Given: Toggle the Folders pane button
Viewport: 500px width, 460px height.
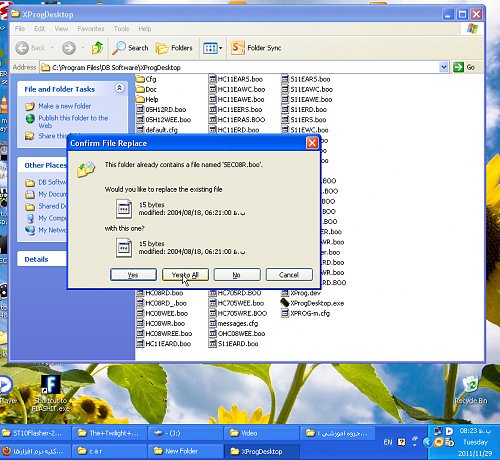Looking at the screenshot, I should (x=174, y=48).
